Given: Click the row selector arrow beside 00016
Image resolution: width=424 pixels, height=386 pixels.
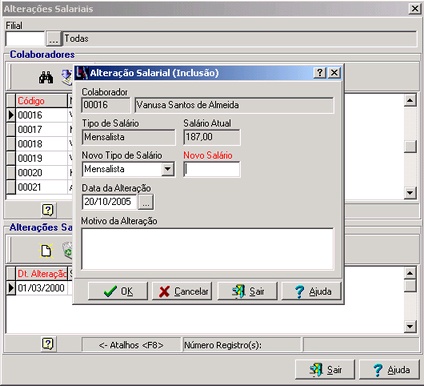Looking at the screenshot, I should pyautogui.click(x=11, y=115).
